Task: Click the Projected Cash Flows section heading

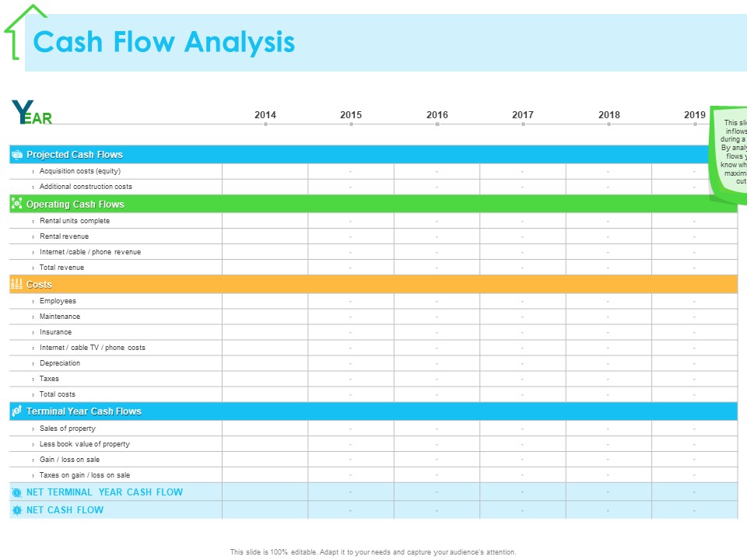Action: point(75,155)
